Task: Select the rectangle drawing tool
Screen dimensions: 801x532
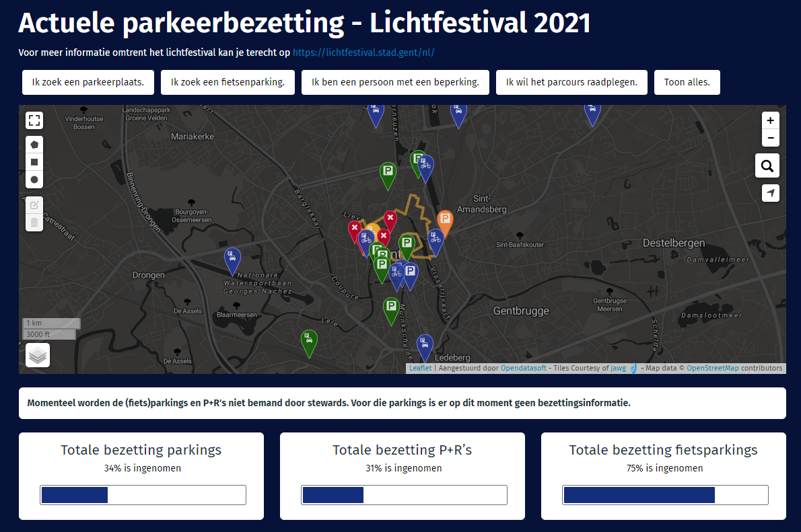Action: [x=34, y=161]
